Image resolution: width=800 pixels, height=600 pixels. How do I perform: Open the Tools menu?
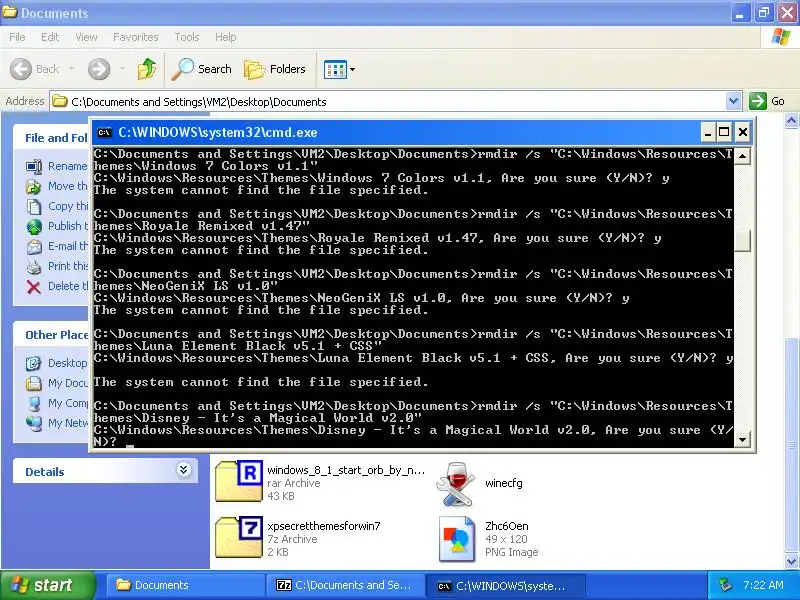coord(187,37)
